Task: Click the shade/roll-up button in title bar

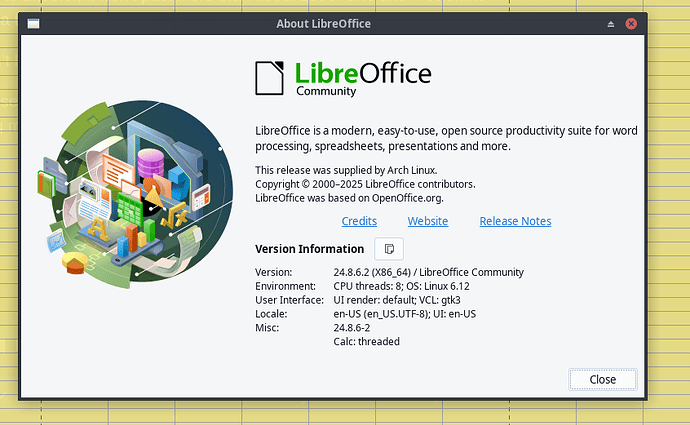Action: coord(610,24)
